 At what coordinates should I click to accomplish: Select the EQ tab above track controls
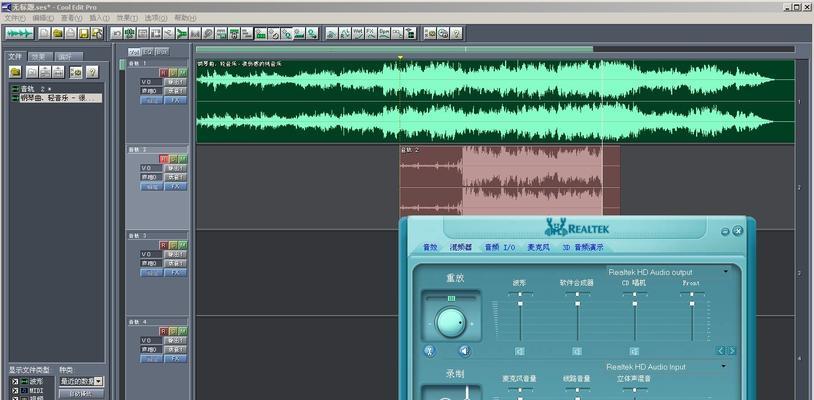point(148,51)
